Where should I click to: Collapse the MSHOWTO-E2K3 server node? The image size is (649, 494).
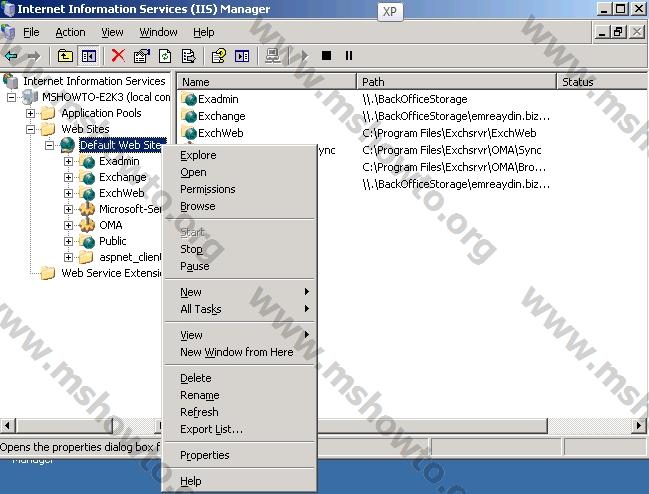[12, 98]
